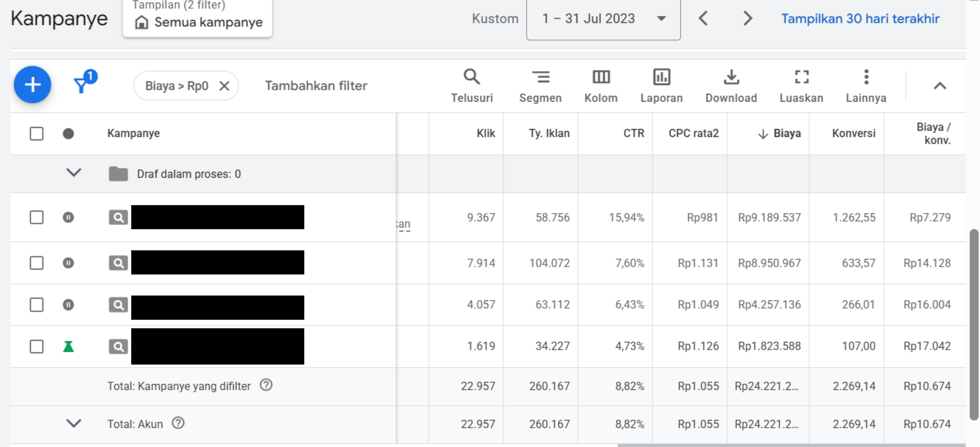Click the Kampanye page title
Screen dimensions: 980x447
click(59, 18)
